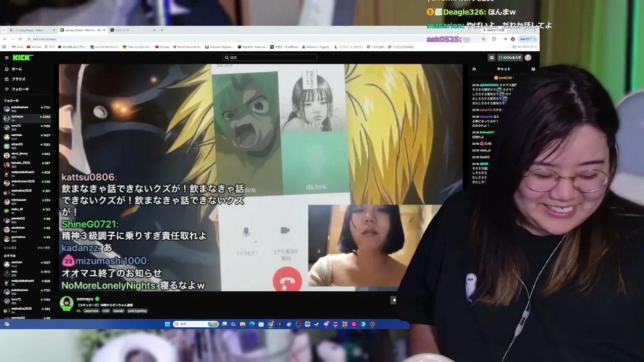Open the Kick clips icon near KICKs button
The height and width of the screenshot is (362, 644).
click(x=492, y=58)
